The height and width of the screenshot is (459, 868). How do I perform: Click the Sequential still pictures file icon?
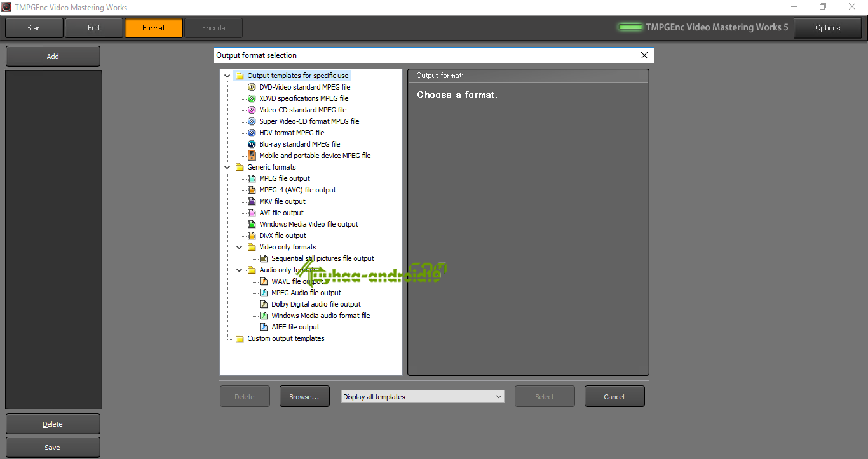coord(264,258)
